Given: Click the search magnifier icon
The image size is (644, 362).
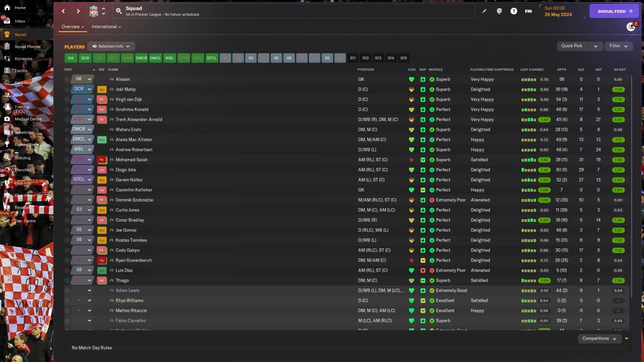Looking at the screenshot, I should pyautogui.click(x=119, y=11).
